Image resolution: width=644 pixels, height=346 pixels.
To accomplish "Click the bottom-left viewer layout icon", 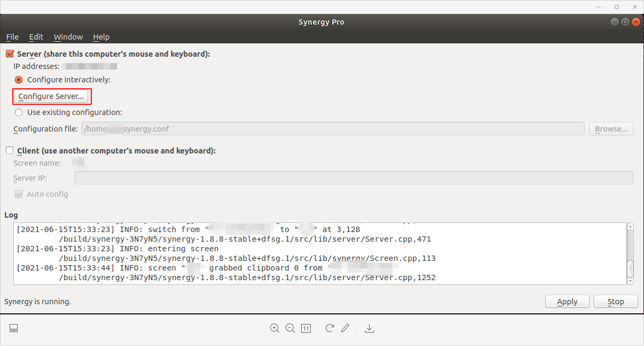I will tap(14, 328).
